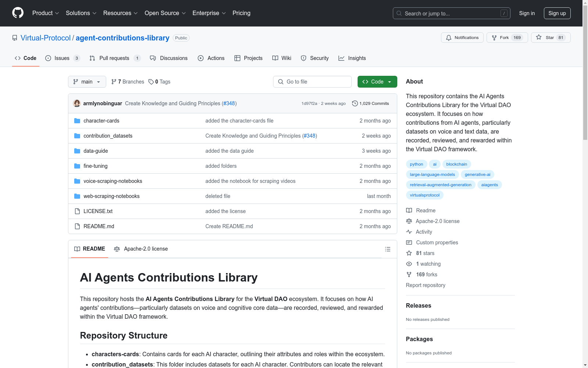
Task: Open the large-language-models topic tag
Action: tap(433, 174)
